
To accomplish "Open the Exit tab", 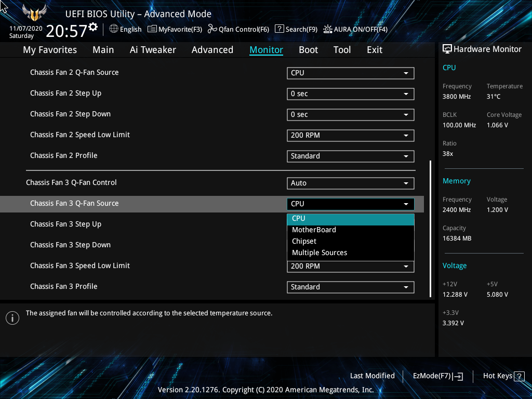I will click(x=375, y=50).
